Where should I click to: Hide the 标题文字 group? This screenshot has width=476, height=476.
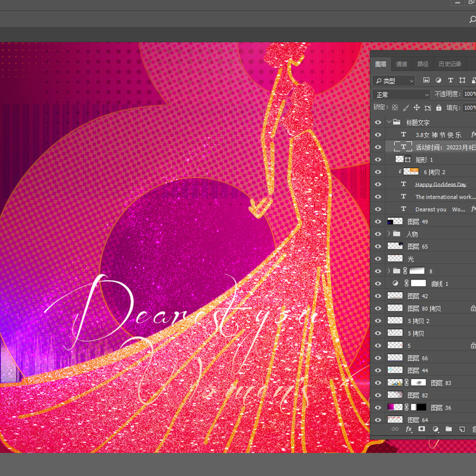click(378, 122)
